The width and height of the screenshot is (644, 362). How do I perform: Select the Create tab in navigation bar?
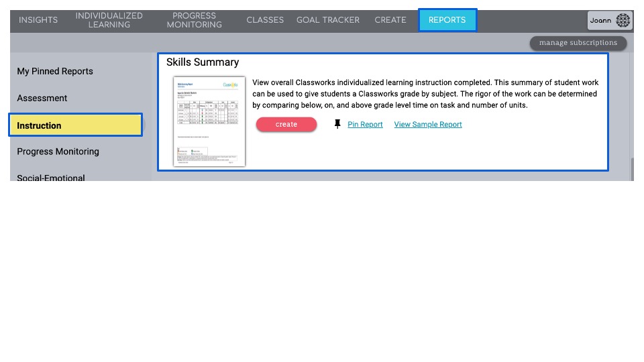390,20
